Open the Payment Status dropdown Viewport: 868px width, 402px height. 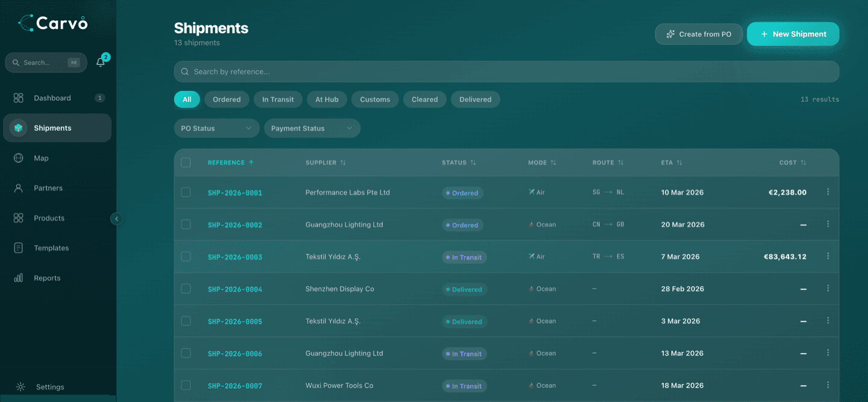tap(312, 128)
